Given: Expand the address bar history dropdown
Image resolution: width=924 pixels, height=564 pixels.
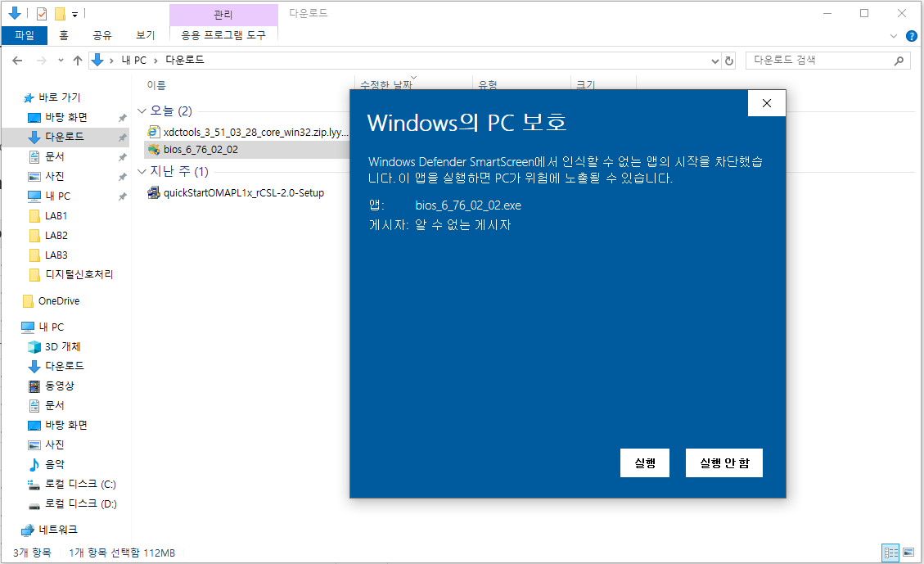Looking at the screenshot, I should (x=714, y=61).
